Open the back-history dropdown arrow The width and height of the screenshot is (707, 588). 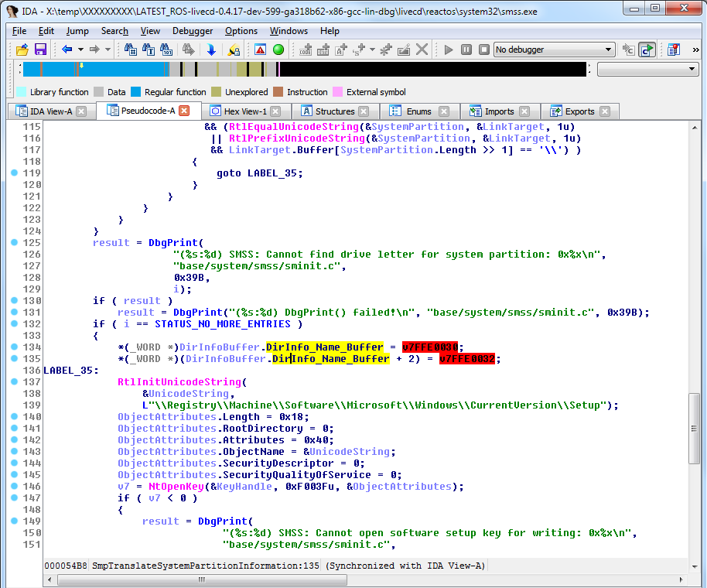tap(80, 50)
